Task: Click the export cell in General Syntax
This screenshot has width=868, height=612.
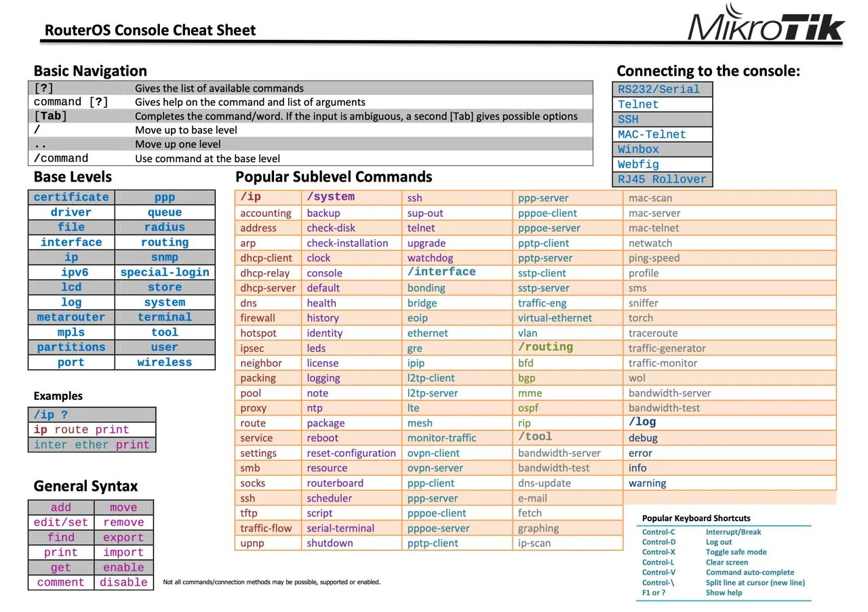Action: pyautogui.click(x=123, y=537)
